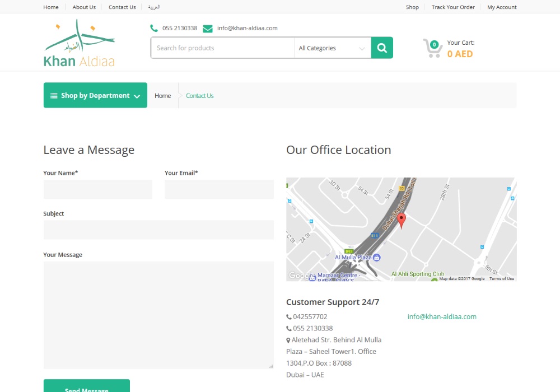Click the Dubai – UAE address line

(305, 375)
